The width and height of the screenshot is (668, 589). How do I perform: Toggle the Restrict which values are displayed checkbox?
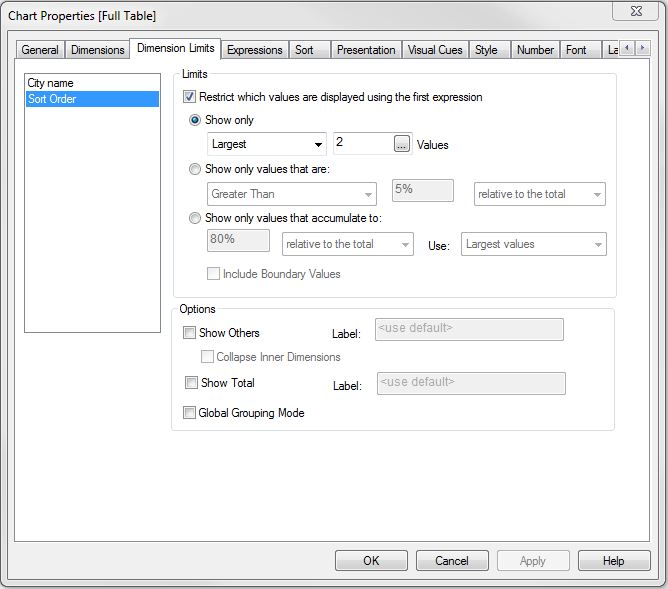click(x=190, y=98)
